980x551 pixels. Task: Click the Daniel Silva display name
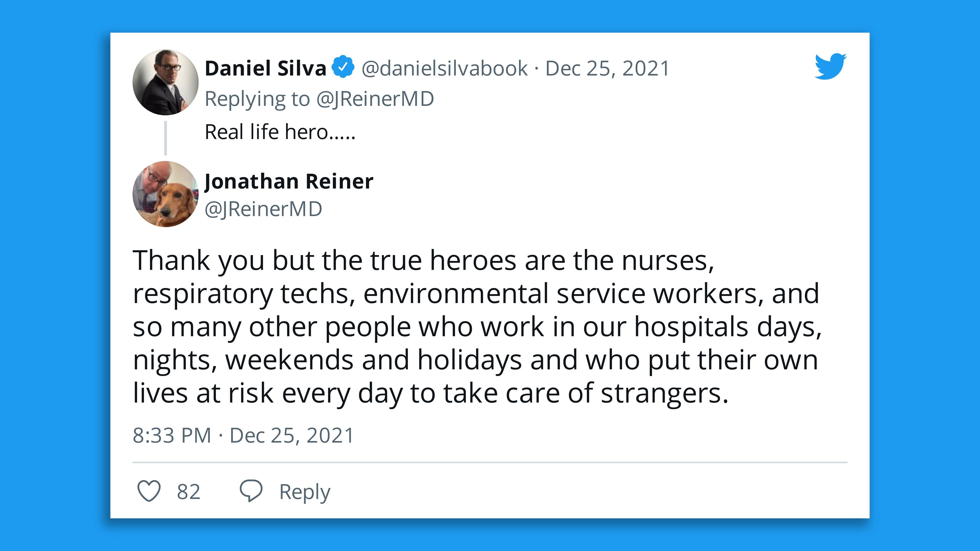click(265, 68)
